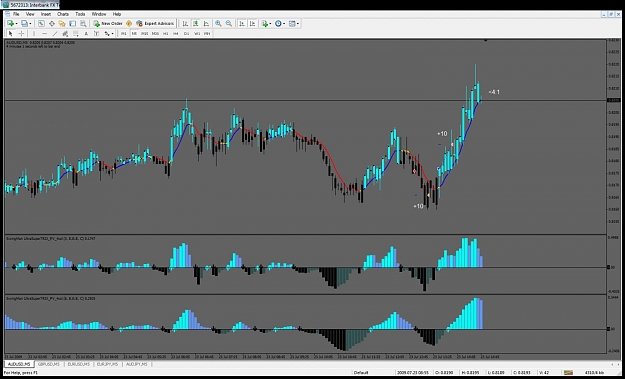
Task: Open the Strategy Tester
Action: 83,24
